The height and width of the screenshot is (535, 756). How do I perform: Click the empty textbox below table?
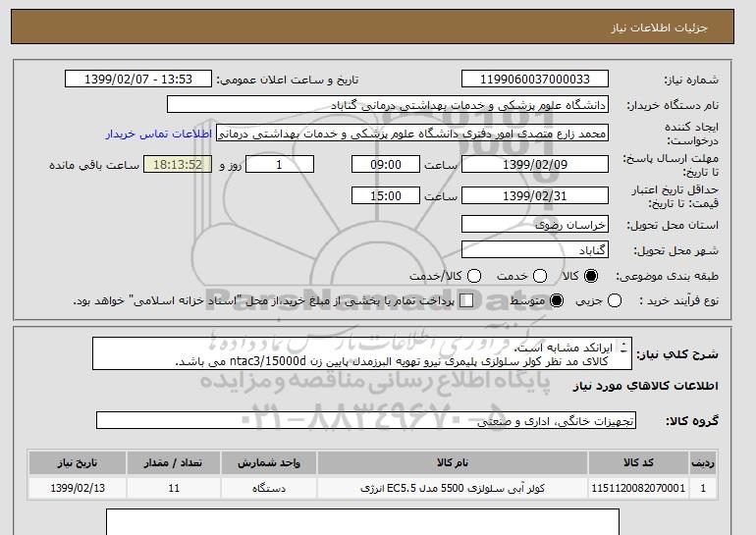362,521
